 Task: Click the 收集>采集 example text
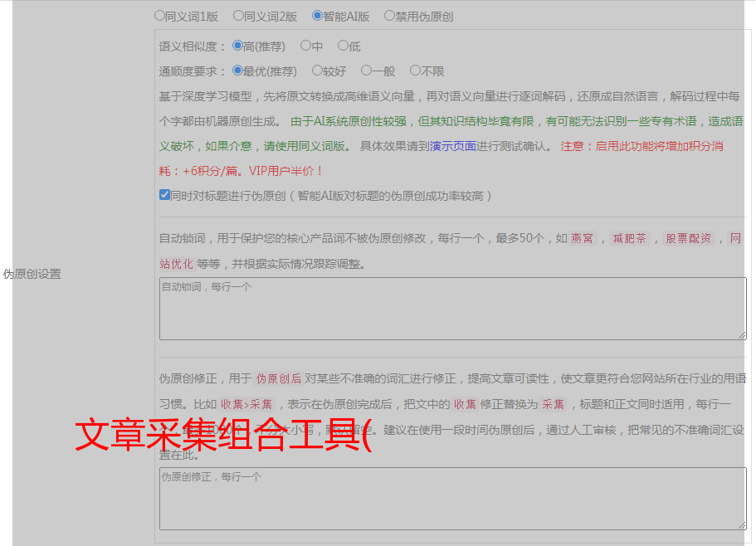point(246,404)
